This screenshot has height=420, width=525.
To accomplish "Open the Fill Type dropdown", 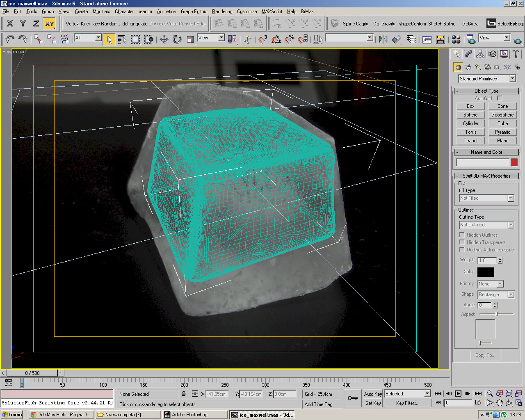I will 486,198.
